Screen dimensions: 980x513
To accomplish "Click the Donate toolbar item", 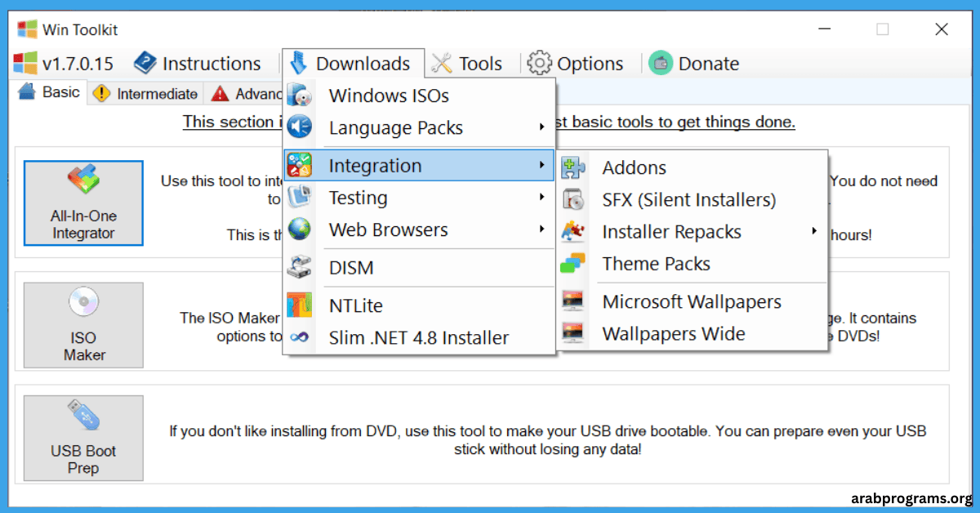I will pos(694,63).
